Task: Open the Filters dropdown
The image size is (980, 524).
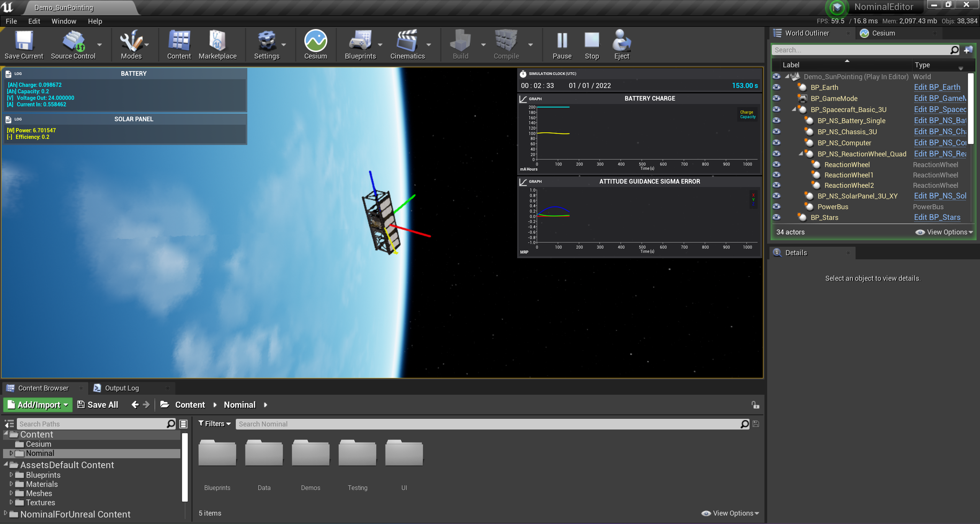Action: pyautogui.click(x=214, y=424)
